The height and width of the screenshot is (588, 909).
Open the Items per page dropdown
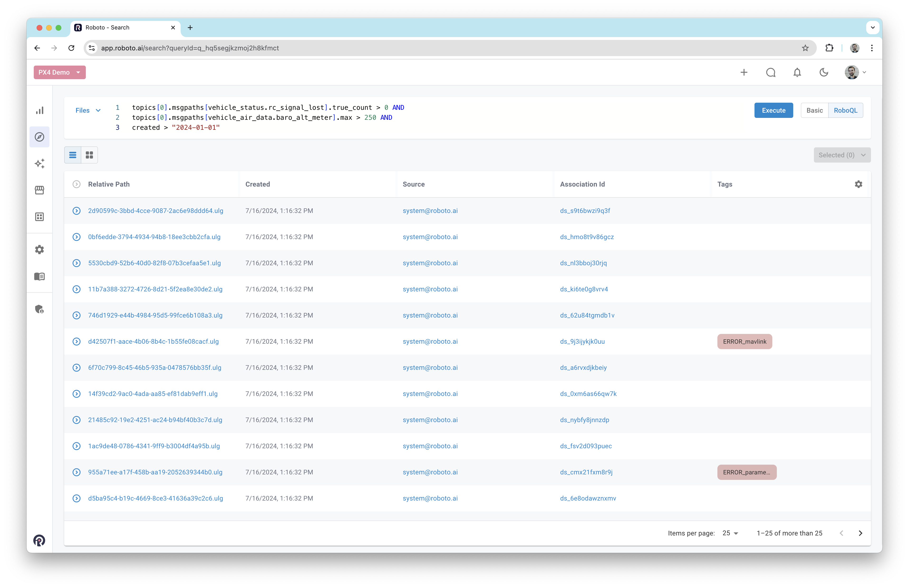pos(730,533)
